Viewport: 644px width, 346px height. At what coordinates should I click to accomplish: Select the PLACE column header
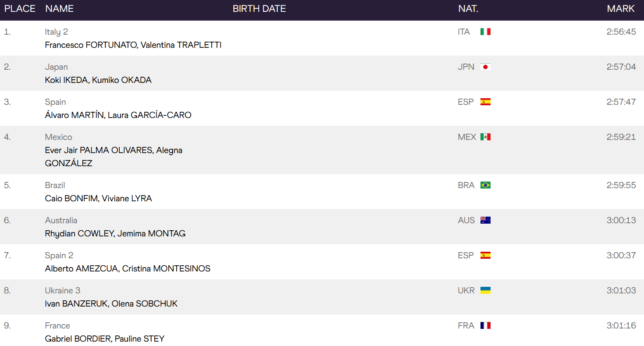pyautogui.click(x=20, y=9)
